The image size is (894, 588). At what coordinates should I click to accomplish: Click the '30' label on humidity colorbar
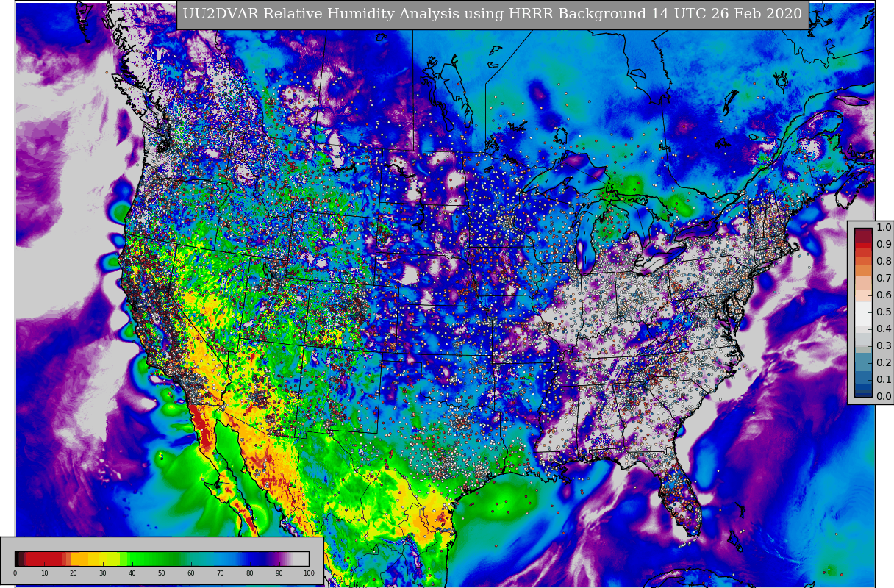coord(103,573)
